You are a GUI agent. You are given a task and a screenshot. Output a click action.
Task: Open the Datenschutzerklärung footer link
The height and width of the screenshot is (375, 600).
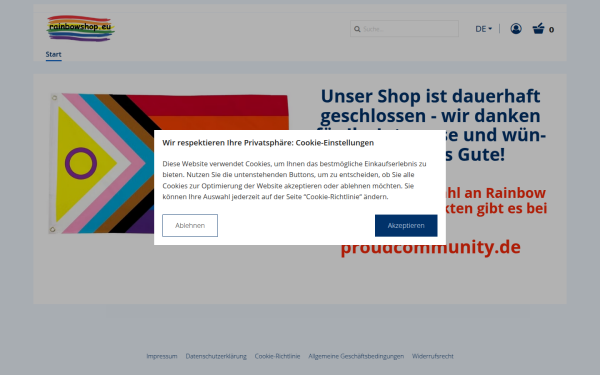tap(216, 356)
